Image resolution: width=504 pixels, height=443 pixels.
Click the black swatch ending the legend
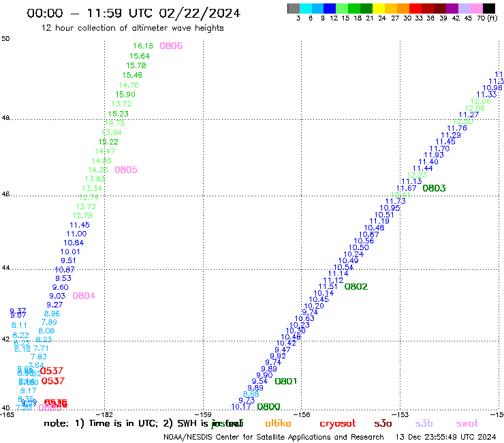488,8
